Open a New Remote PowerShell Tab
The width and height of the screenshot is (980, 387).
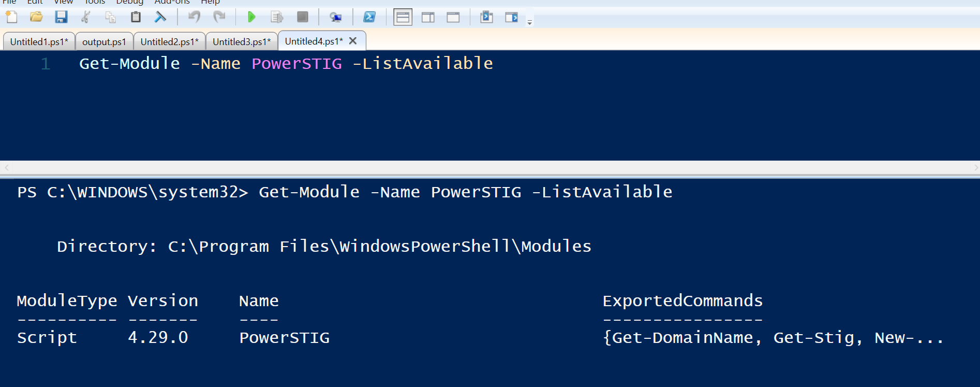tap(335, 17)
